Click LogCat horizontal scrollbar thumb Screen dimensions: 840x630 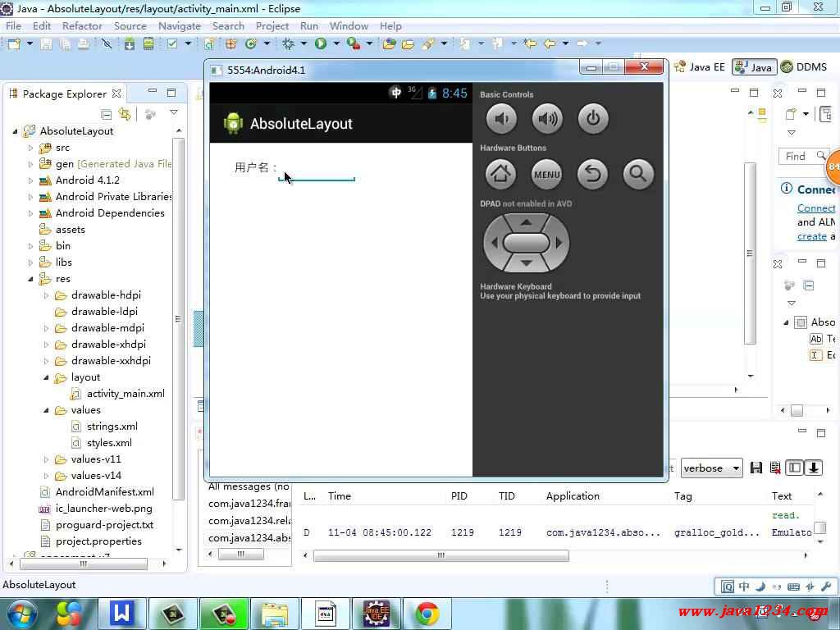441,555
